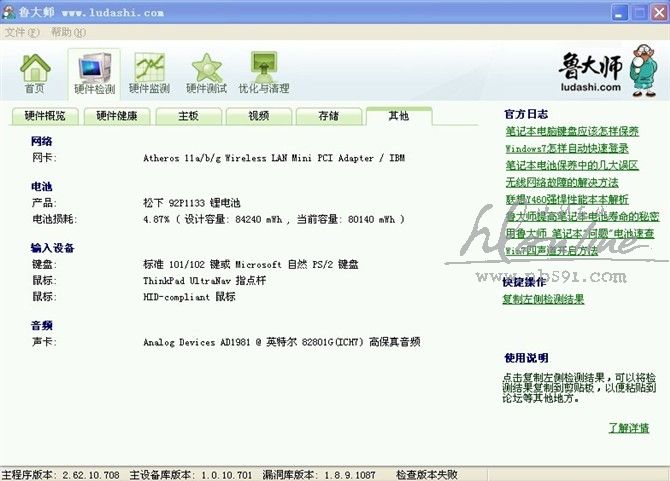
Task: Open the 优化与清理 optimization icon
Action: (264, 73)
